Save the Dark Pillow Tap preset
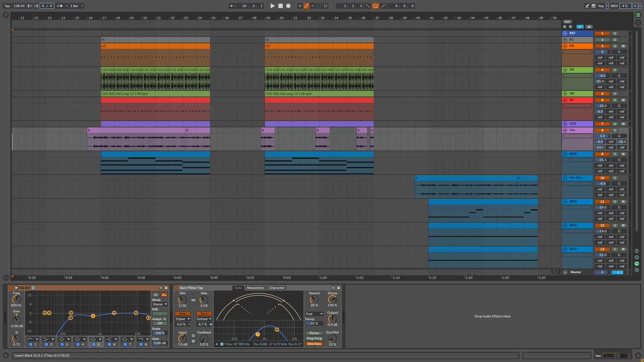This screenshot has height=362, width=644. click(x=339, y=288)
